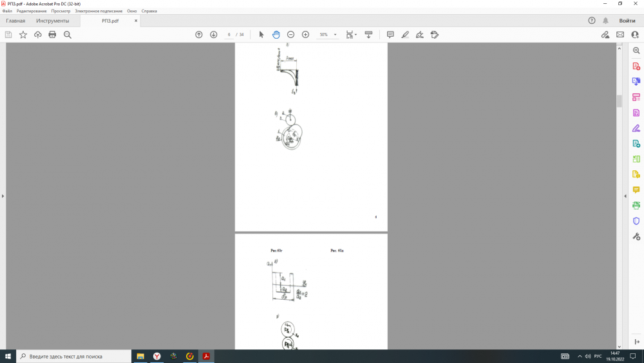Close the РПЗ.pdf tab
Screen dimensions: 644x363
coord(136,21)
